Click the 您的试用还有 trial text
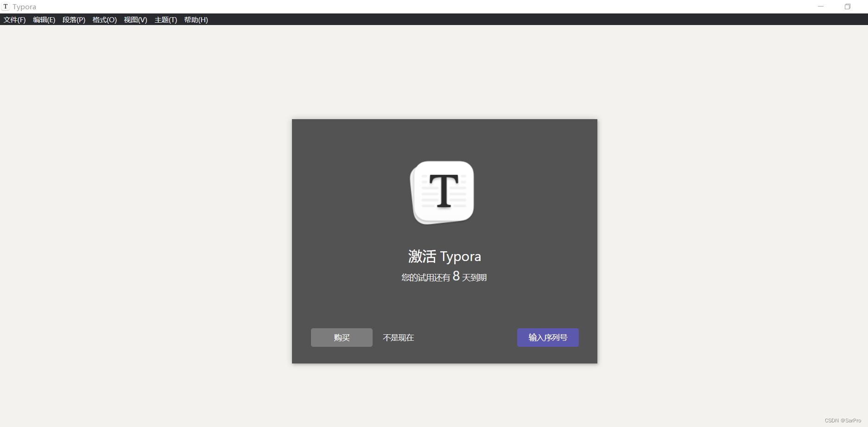Image resolution: width=868 pixels, height=427 pixels. coord(425,278)
